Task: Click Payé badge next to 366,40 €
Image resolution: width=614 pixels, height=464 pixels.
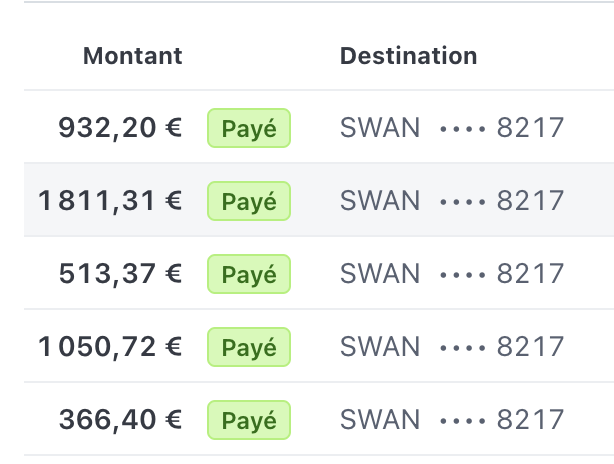Action: tap(248, 420)
